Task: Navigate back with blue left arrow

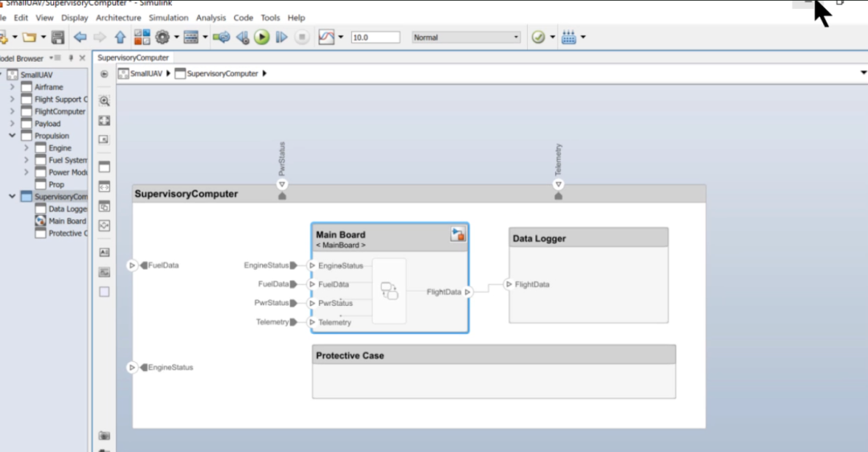Action: click(80, 37)
